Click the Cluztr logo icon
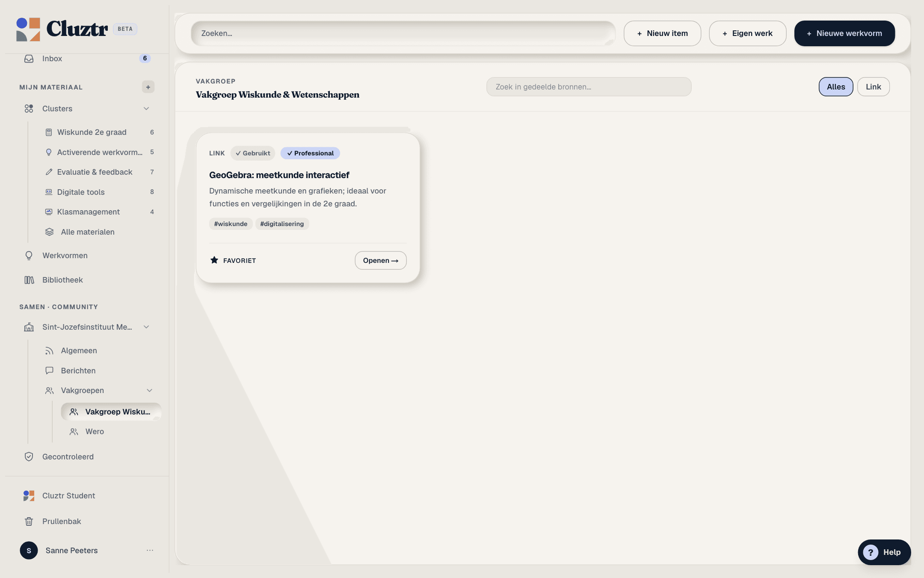 [x=28, y=29]
